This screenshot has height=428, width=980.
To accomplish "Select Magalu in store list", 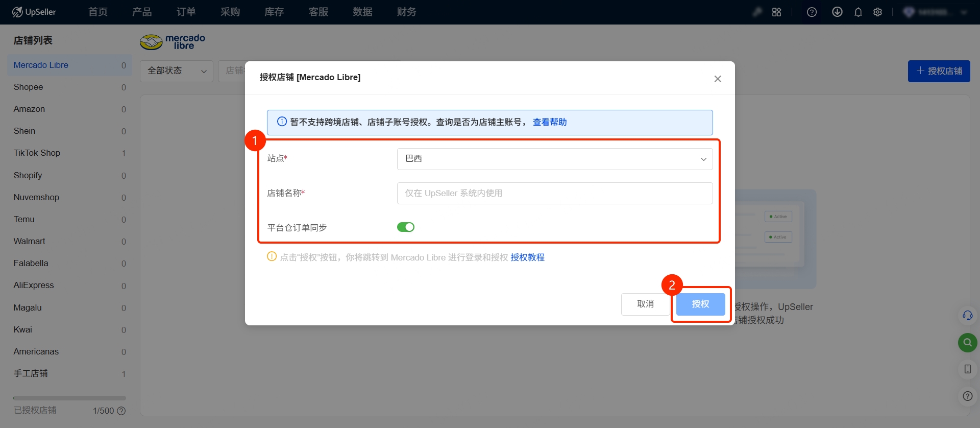I will 69,308.
